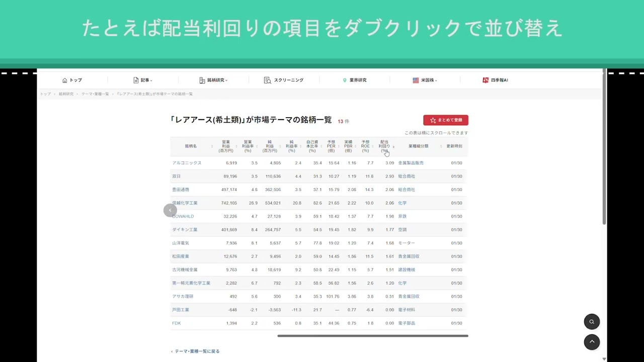Click the document icon beside 記事

click(136, 80)
